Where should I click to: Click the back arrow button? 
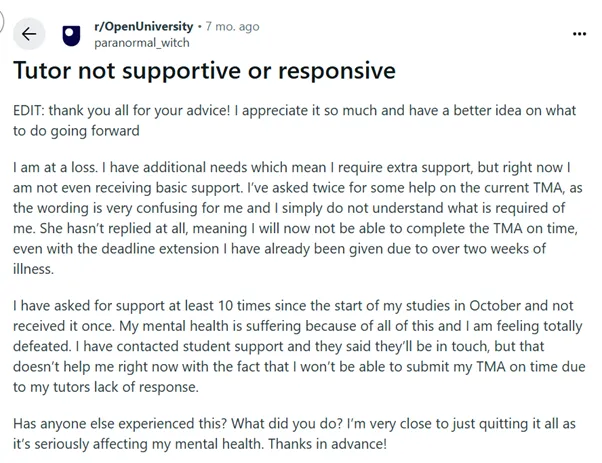(x=28, y=34)
